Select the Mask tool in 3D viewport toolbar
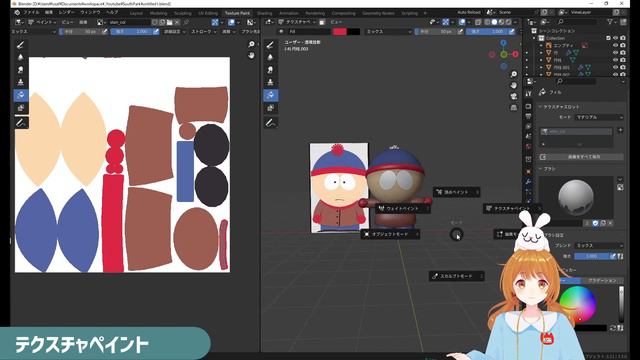 pos(270,108)
